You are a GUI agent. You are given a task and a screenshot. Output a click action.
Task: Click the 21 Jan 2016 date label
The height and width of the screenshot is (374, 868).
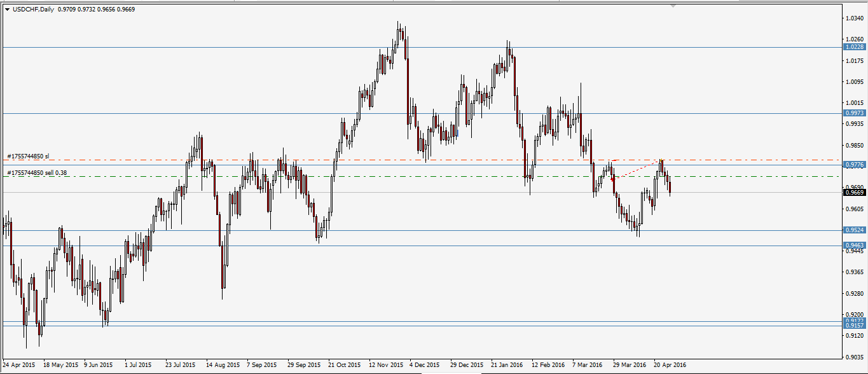tap(507, 365)
